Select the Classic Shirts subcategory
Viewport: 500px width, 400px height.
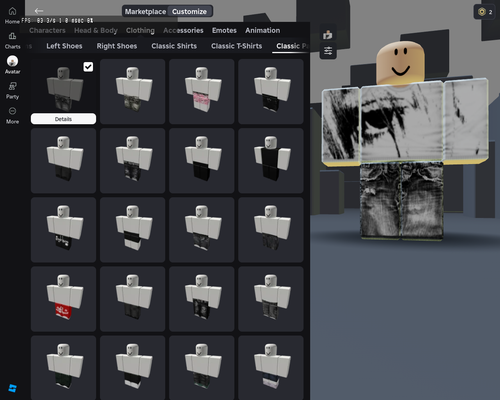tap(174, 46)
